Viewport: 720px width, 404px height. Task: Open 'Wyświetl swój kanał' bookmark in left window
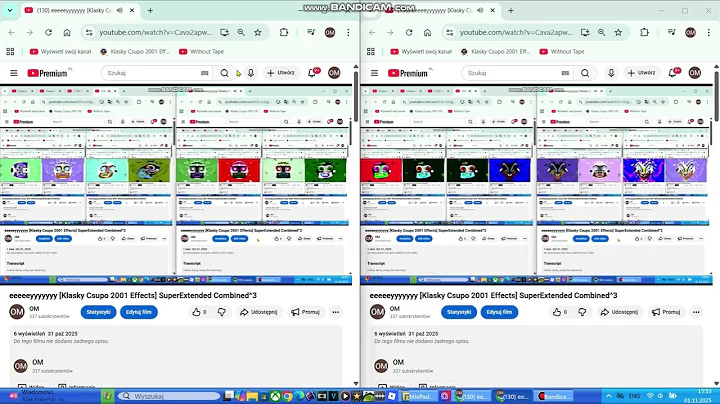click(x=60, y=51)
